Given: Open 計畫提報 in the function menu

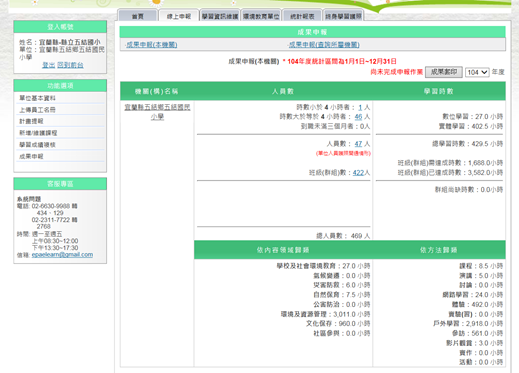Looking at the screenshot, I should (31, 121).
